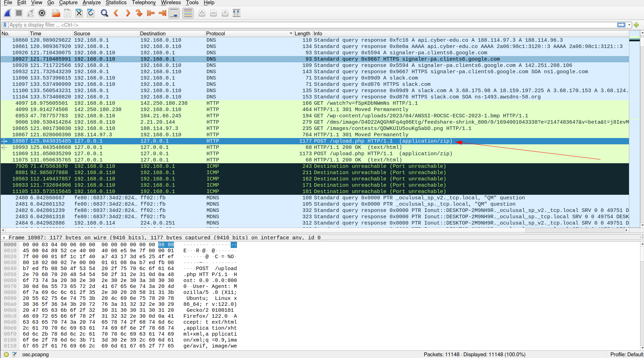The height and width of the screenshot is (358, 644).
Task: Select packet 11096 DNS query slack.com
Action: [315, 78]
